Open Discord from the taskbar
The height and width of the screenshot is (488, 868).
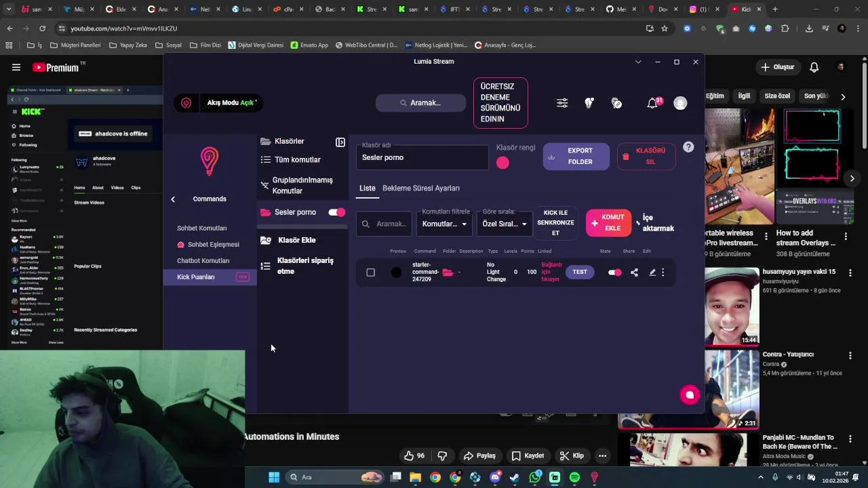click(495, 477)
